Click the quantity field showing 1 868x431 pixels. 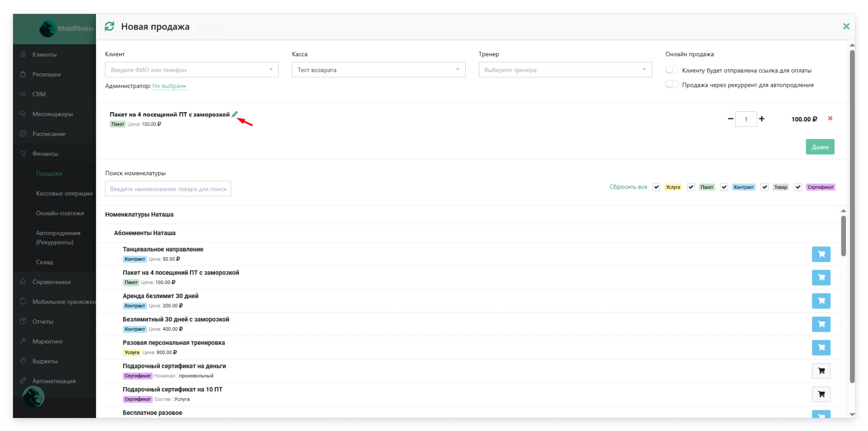click(746, 119)
